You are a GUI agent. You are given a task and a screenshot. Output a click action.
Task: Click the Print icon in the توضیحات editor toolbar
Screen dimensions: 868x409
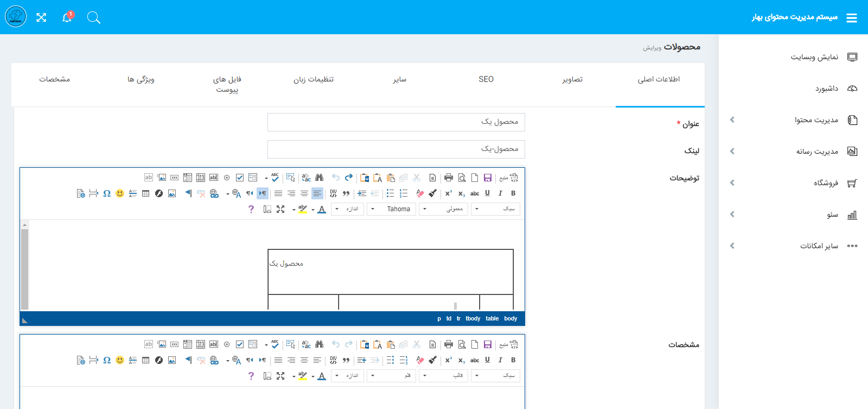(448, 178)
